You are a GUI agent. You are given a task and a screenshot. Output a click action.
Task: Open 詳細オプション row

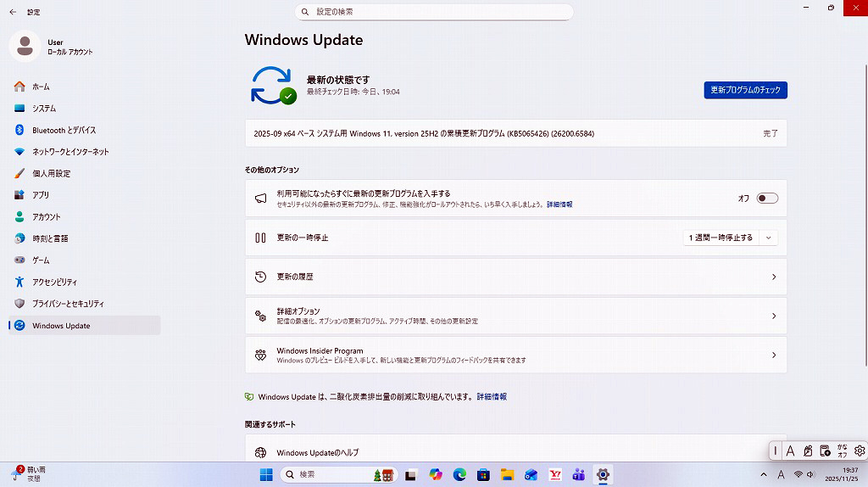click(516, 316)
